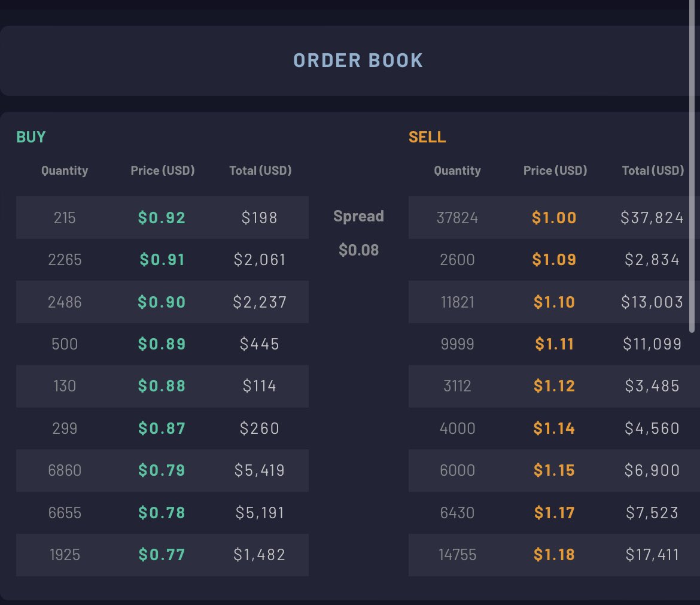Click buy price $0.78
This screenshot has width=700, height=605.
[x=162, y=513]
